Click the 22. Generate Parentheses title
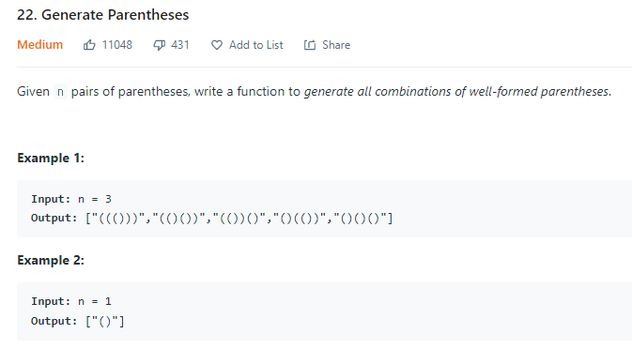 (x=102, y=15)
